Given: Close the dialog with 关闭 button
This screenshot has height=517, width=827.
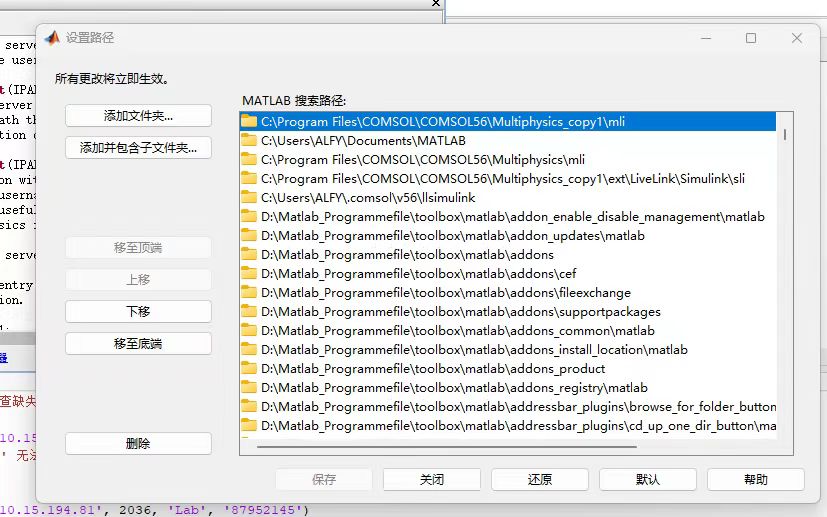Looking at the screenshot, I should pyautogui.click(x=431, y=480).
